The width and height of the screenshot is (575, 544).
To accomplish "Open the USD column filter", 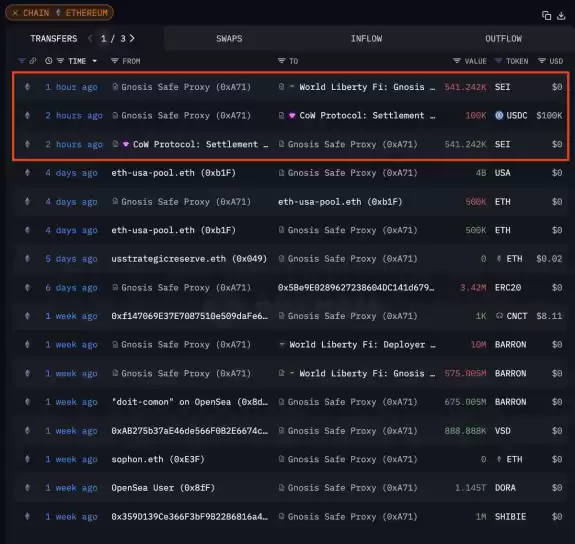I will pyautogui.click(x=542, y=61).
